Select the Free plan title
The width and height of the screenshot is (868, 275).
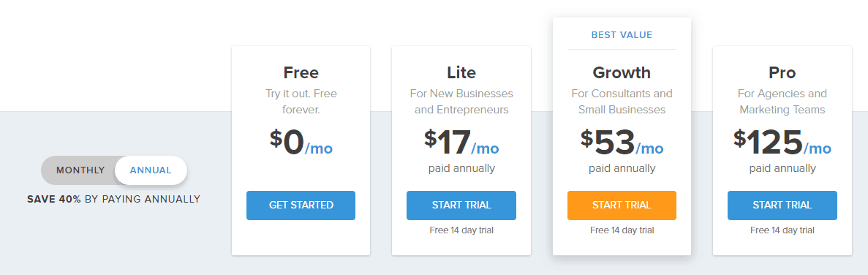point(301,72)
